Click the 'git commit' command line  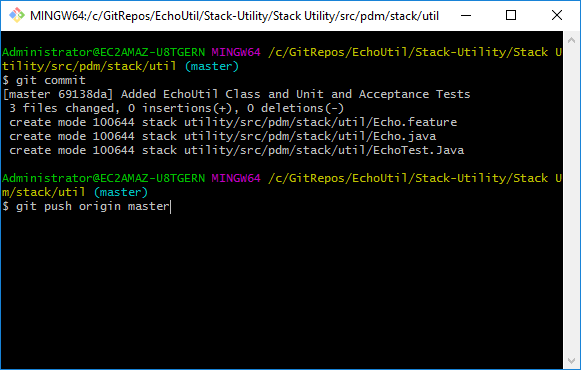44,80
